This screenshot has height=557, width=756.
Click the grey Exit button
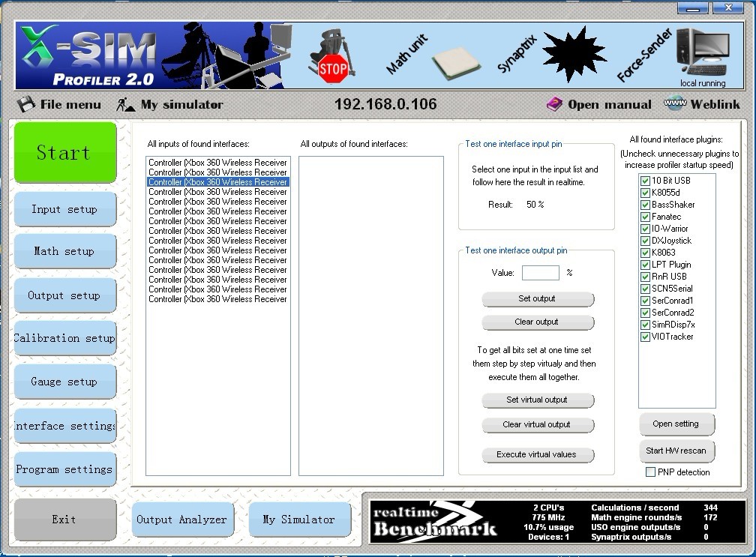65,520
